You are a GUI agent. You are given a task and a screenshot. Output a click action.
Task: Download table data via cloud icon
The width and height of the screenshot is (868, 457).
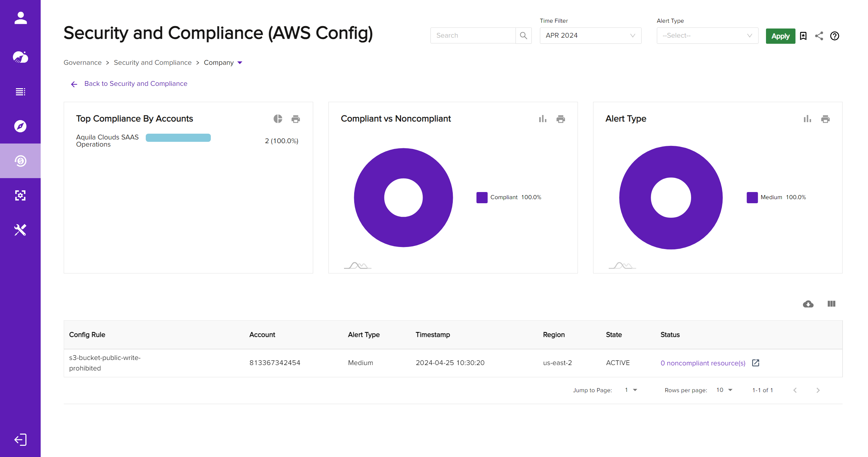click(808, 304)
